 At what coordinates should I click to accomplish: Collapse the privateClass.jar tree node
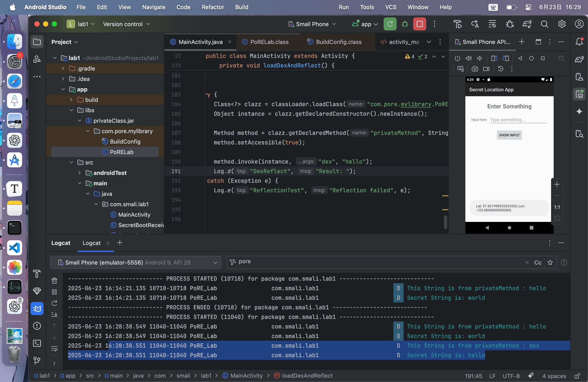(80, 121)
